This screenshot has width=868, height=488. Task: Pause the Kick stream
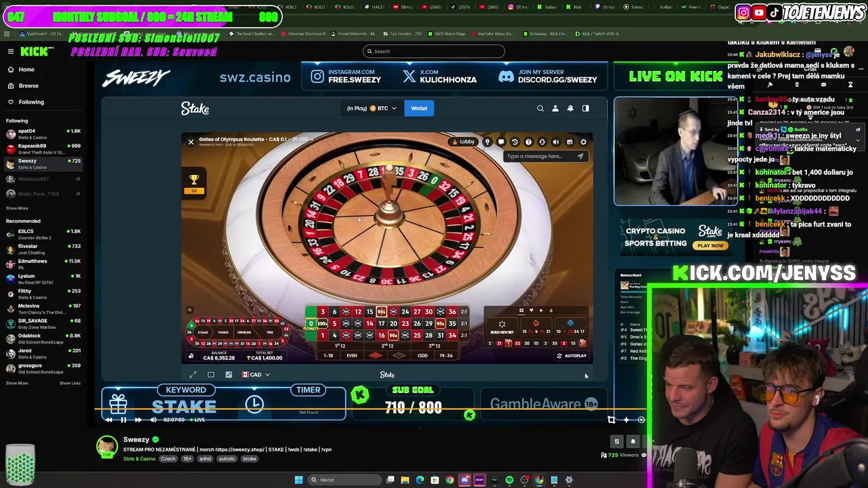123,420
